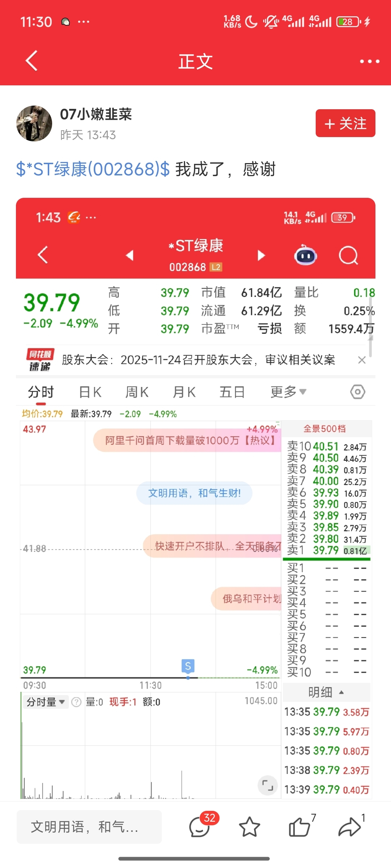
Task: Share the post with arrow icon
Action: pos(350,826)
